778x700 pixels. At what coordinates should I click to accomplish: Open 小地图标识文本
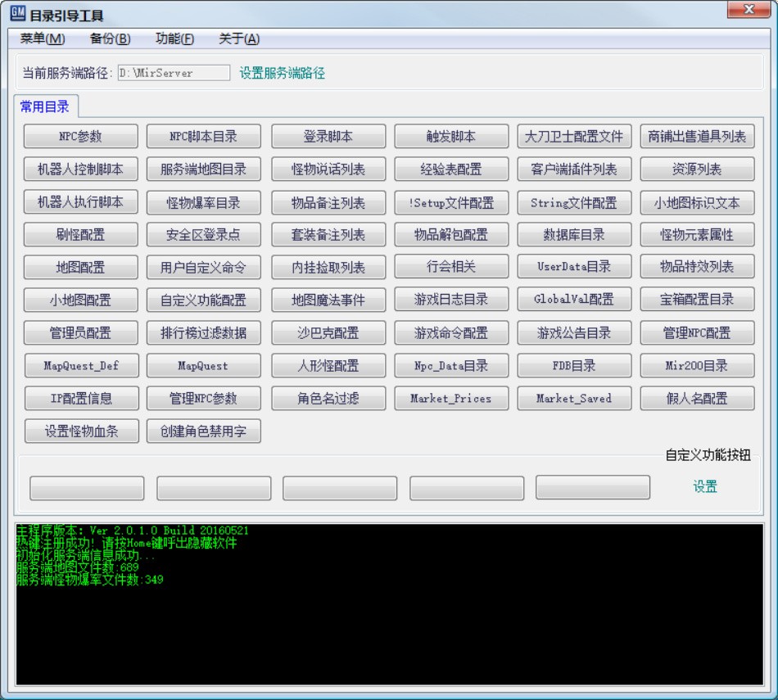click(697, 202)
